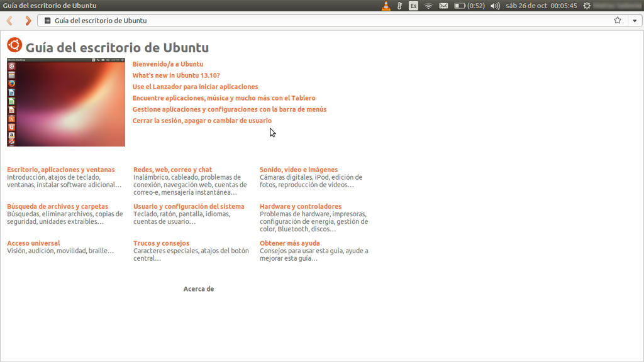
Task: Open Redes, web, correo y chat topic
Action: pyautogui.click(x=172, y=170)
